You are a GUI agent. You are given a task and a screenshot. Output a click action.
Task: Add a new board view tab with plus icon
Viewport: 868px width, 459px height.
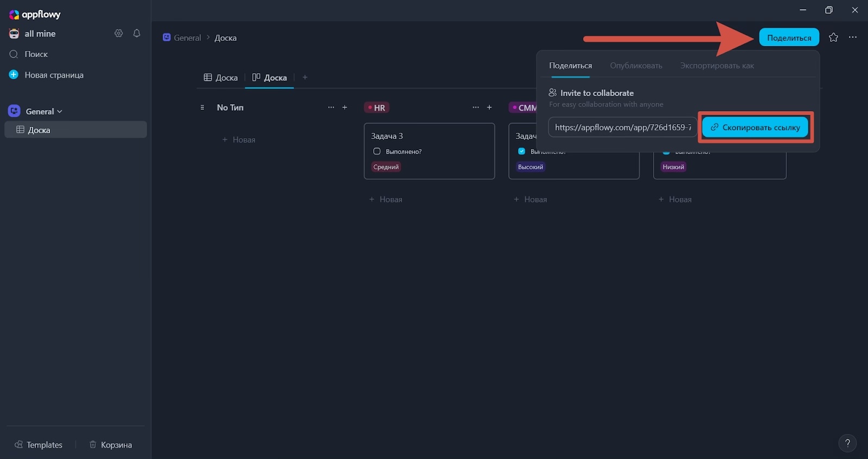tap(305, 78)
